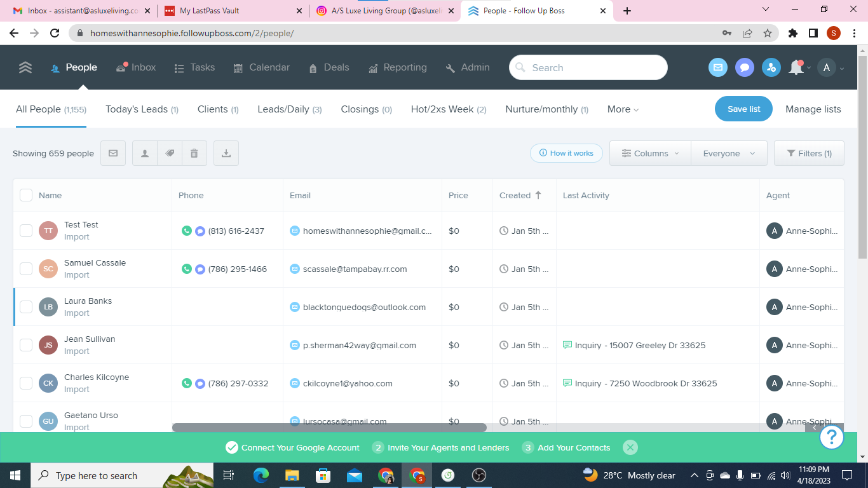This screenshot has height=488, width=868.
Task: Dismiss the green onboarding banner
Action: tap(630, 447)
